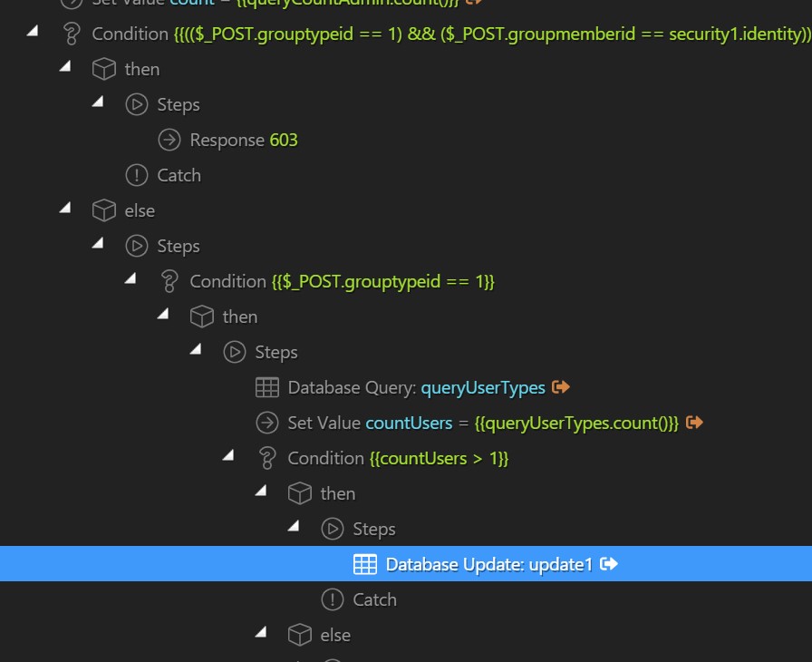Collapse 'then' under countUsers condition
Image resolution: width=812 pixels, height=662 pixels.
pyautogui.click(x=261, y=491)
